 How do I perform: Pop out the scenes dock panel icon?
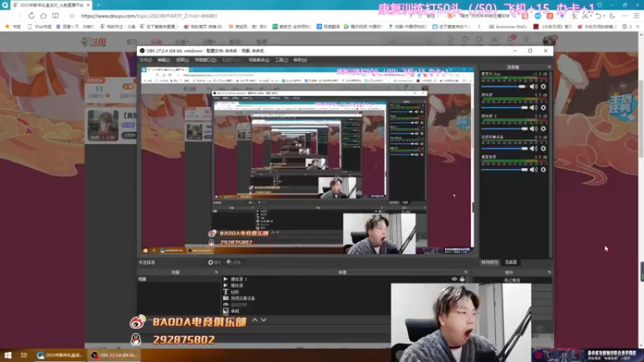(216, 272)
